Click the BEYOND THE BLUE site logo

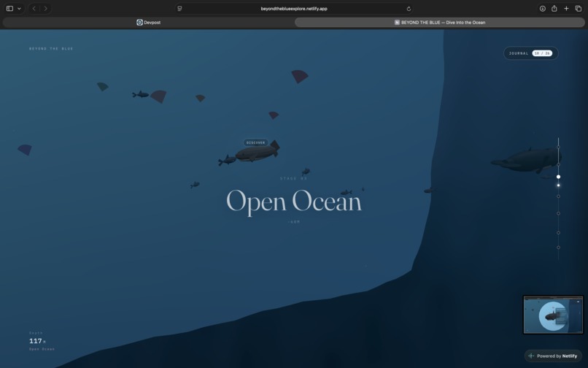(51, 48)
